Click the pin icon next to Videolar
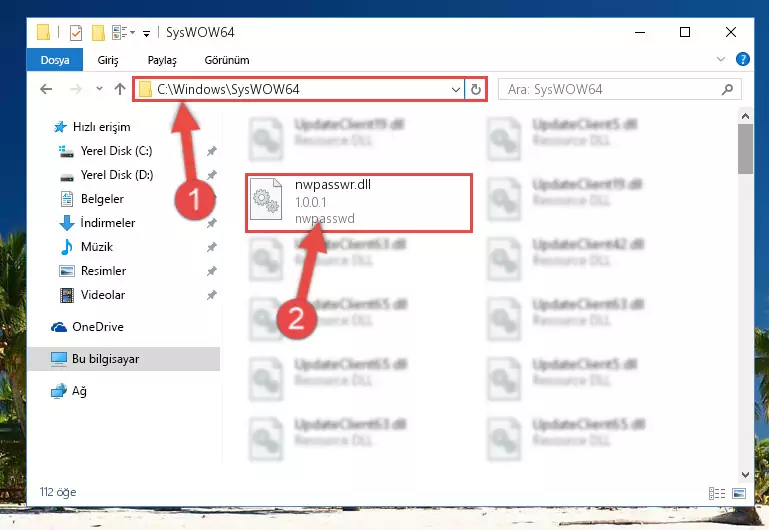Image resolution: width=769 pixels, height=530 pixels. pos(211,295)
